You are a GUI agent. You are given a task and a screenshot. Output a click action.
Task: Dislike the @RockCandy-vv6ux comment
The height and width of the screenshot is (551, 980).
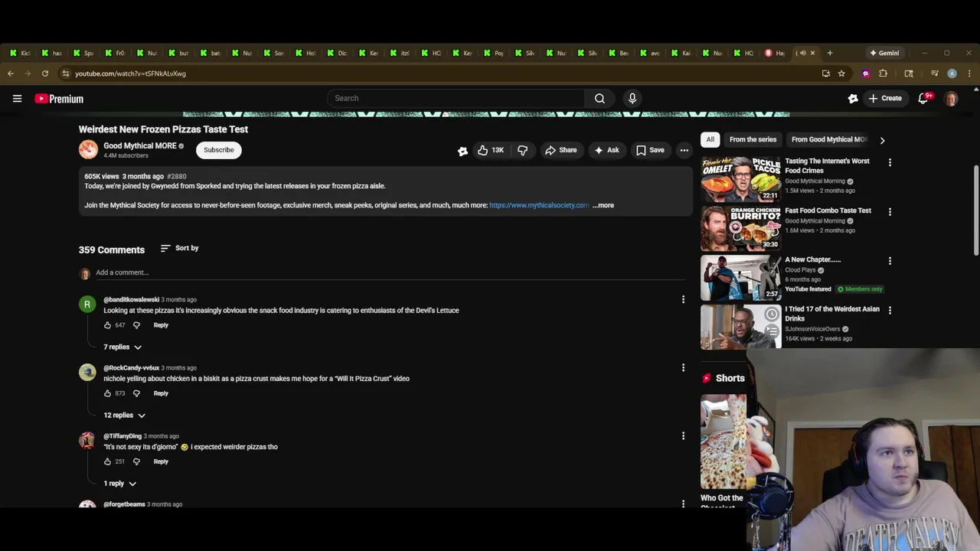point(136,393)
